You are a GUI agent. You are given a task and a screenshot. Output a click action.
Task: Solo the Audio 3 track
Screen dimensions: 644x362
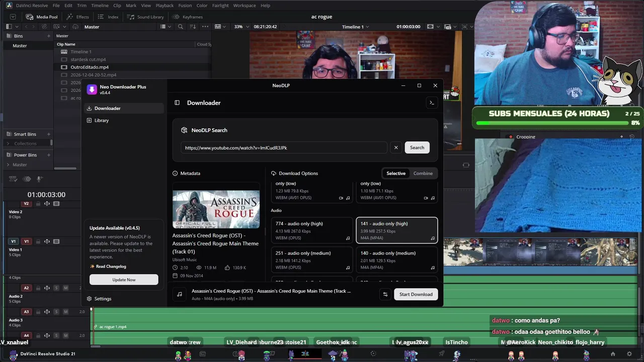tap(56, 312)
